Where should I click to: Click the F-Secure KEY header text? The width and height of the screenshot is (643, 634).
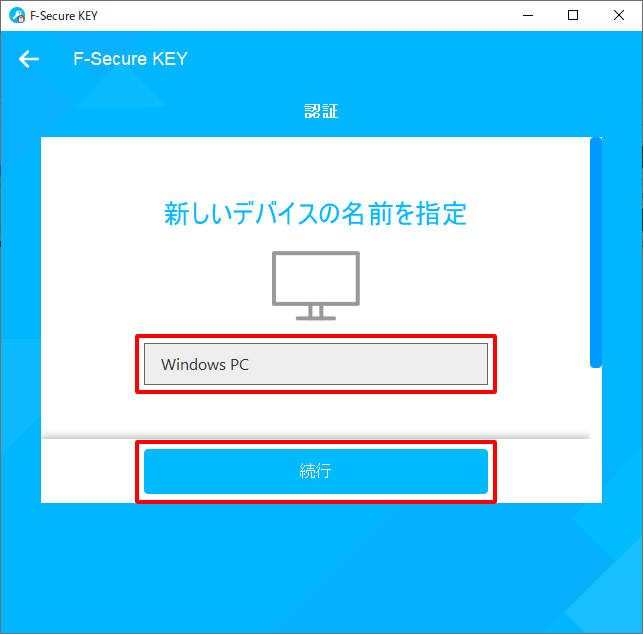[130, 59]
